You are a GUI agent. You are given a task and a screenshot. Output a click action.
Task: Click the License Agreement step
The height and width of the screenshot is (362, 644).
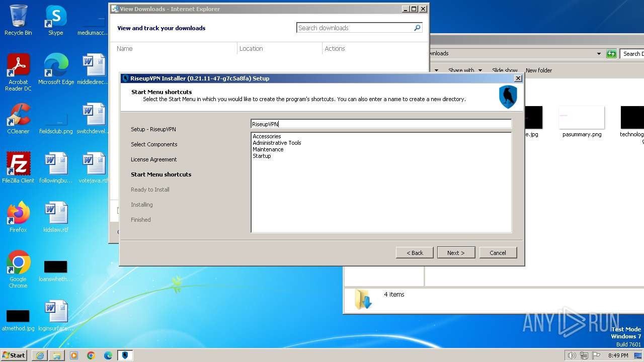154,159
